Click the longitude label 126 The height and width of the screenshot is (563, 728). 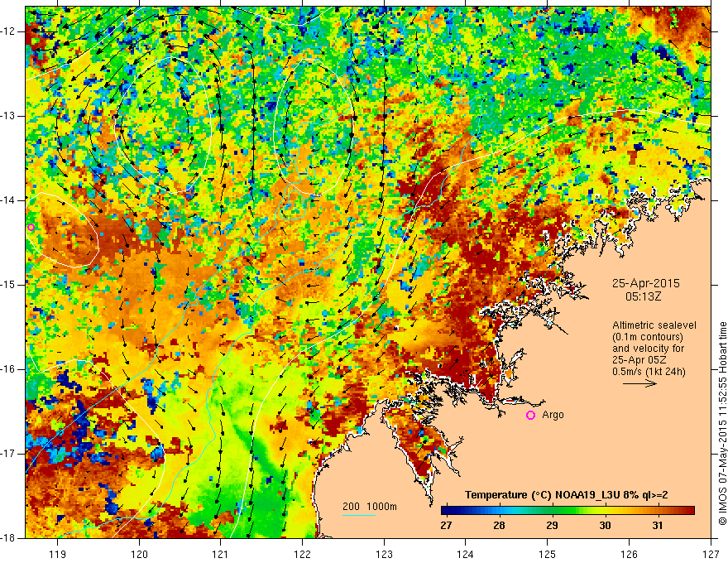tap(629, 554)
